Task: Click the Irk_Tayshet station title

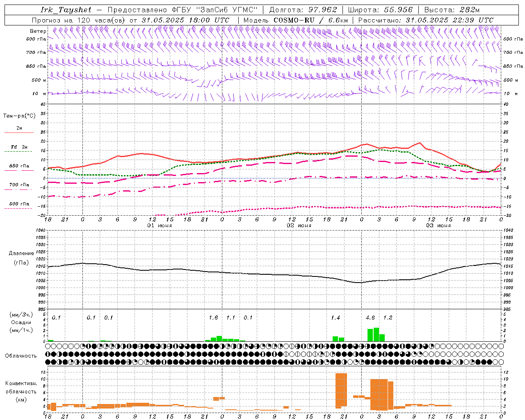Action: pos(66,10)
